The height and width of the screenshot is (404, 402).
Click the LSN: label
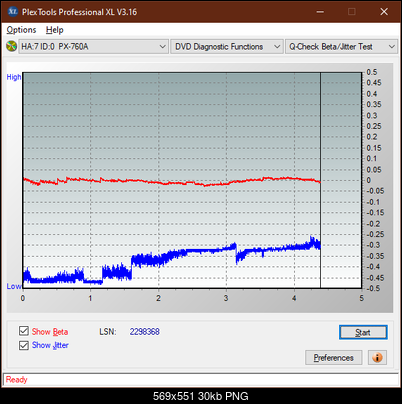(x=108, y=332)
